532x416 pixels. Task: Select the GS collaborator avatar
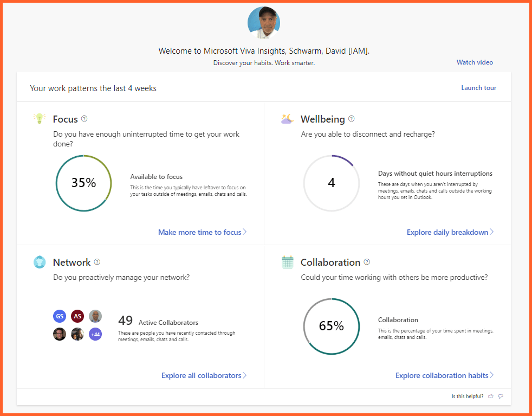pos(60,316)
